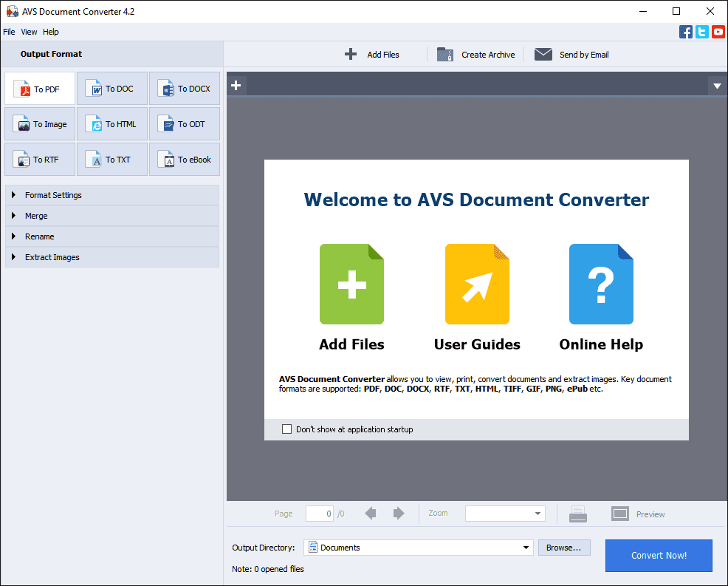Minimize the AVS Document Converter window
728x586 pixels.
point(643,11)
